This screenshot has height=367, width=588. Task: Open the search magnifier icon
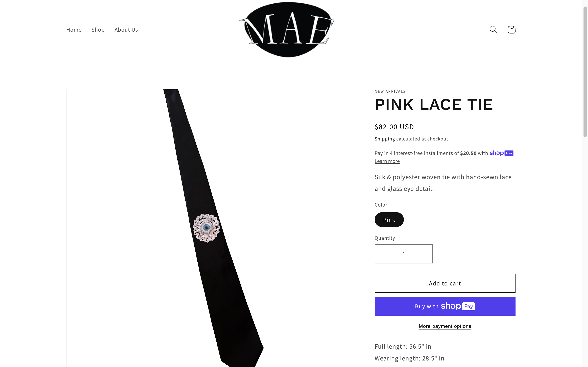[493, 30]
